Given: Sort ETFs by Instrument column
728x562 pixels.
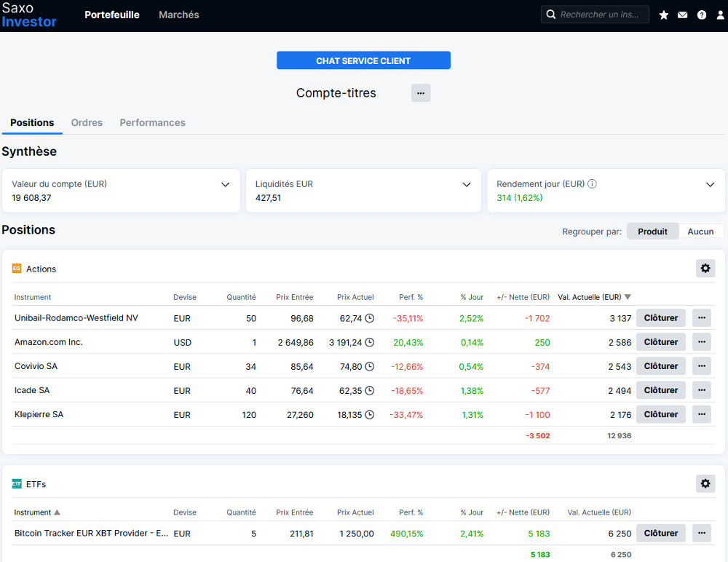Looking at the screenshot, I should pos(36,512).
